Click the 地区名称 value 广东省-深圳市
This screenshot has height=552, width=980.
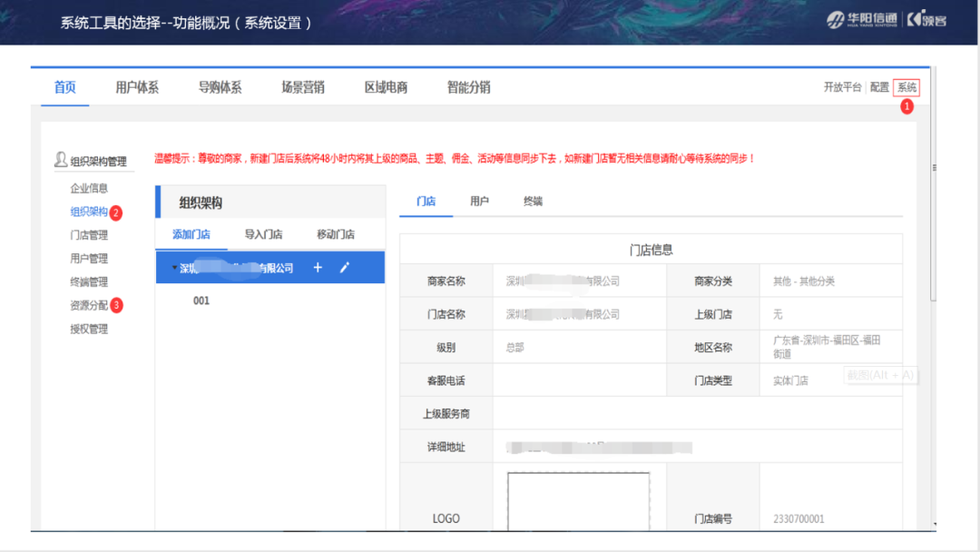click(827, 347)
